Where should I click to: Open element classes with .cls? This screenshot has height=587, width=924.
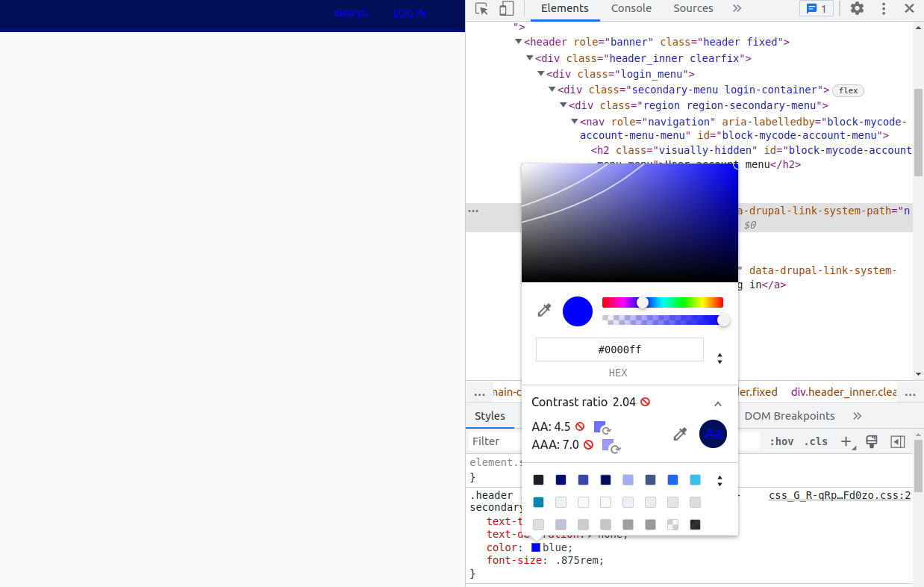(x=816, y=441)
